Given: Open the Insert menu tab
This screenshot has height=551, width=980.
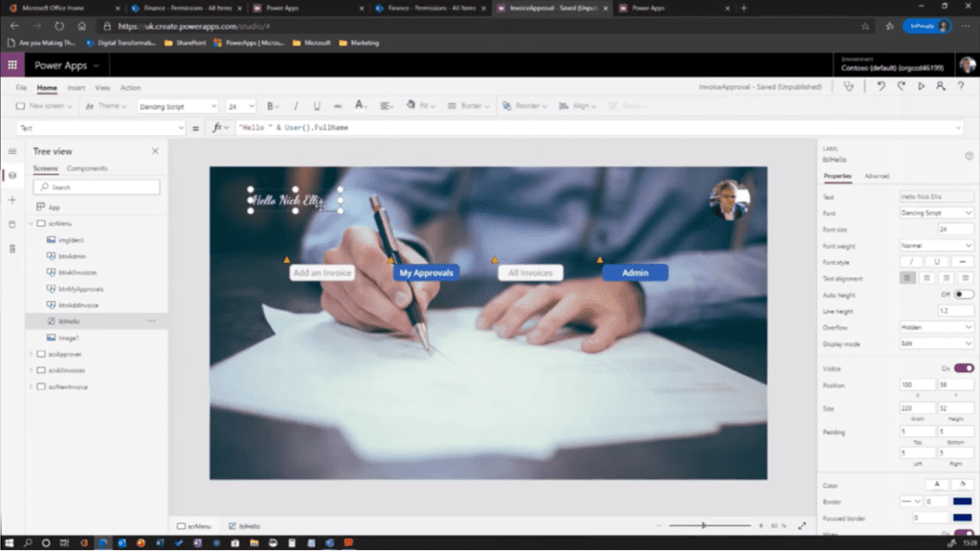Looking at the screenshot, I should [x=76, y=88].
